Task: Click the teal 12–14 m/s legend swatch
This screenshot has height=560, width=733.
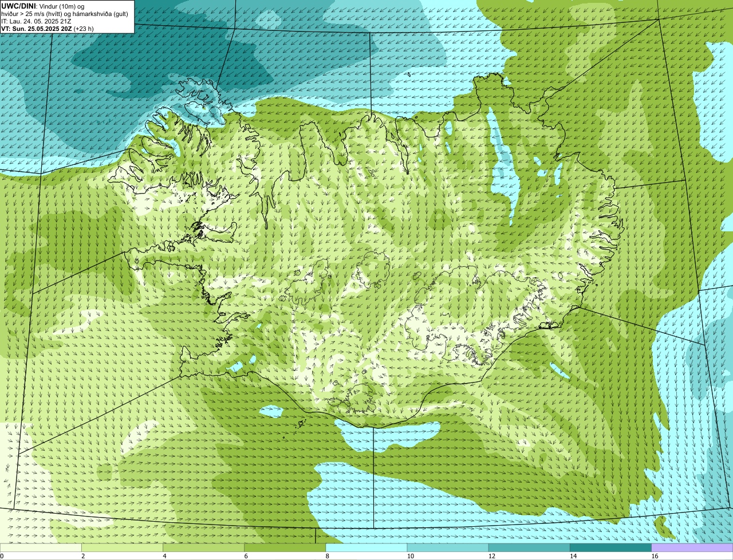Action: click(529, 547)
